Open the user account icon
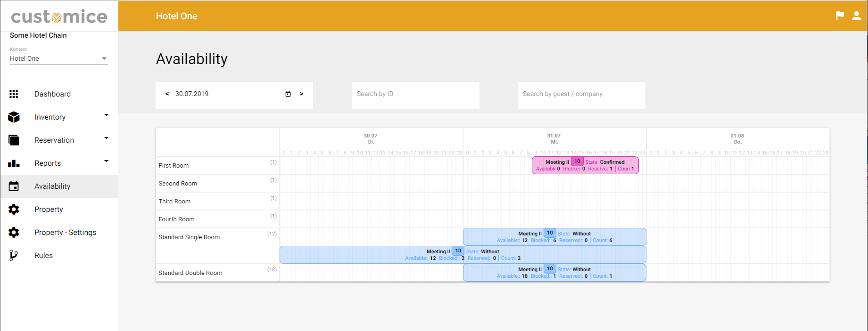 (x=857, y=16)
